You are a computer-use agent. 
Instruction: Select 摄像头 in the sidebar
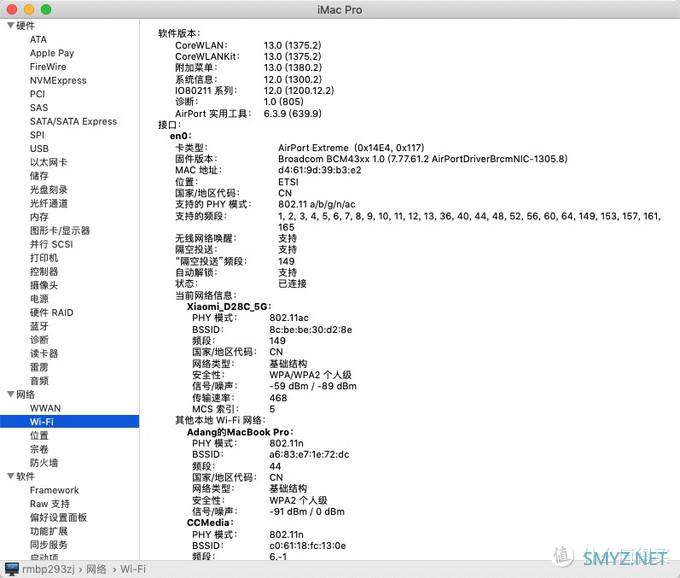pyautogui.click(x=44, y=285)
